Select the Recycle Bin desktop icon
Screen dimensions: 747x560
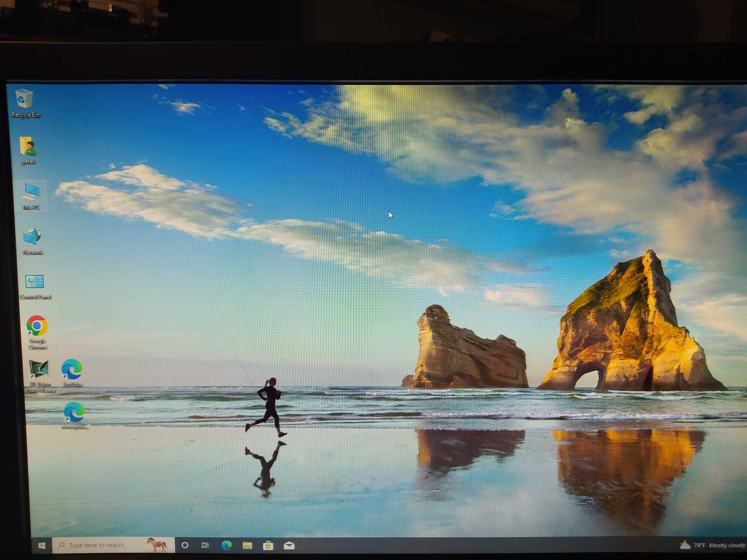tap(25, 103)
